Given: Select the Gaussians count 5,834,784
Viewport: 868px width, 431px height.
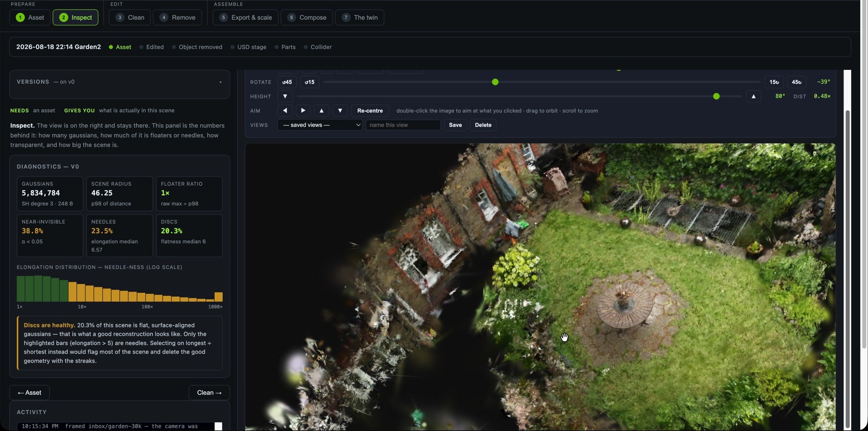Looking at the screenshot, I should click(x=41, y=193).
